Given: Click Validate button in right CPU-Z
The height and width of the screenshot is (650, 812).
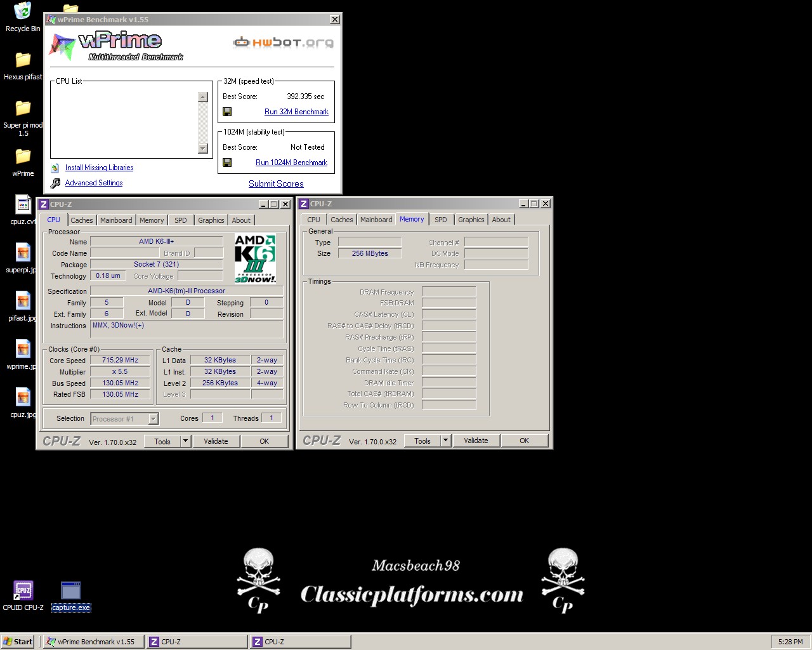Looking at the screenshot, I should pos(476,441).
